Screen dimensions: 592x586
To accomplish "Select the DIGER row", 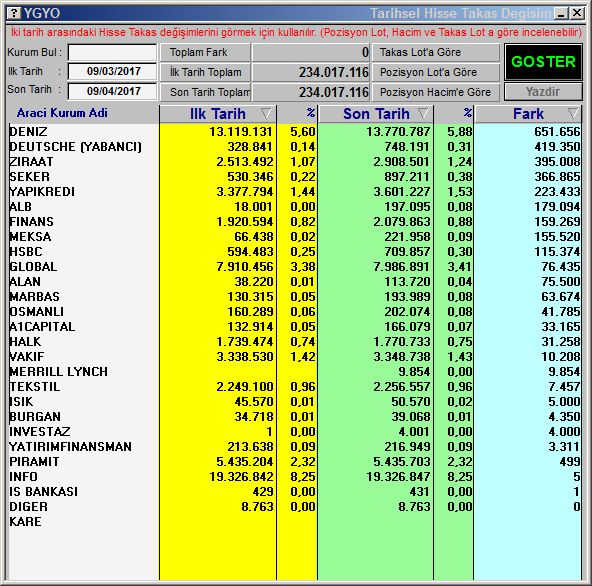I will tap(294, 507).
